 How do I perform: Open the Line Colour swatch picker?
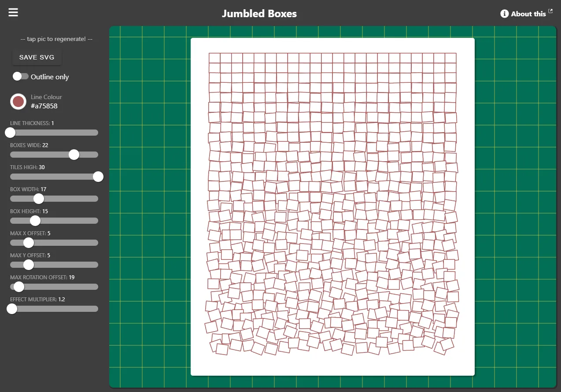pyautogui.click(x=18, y=102)
